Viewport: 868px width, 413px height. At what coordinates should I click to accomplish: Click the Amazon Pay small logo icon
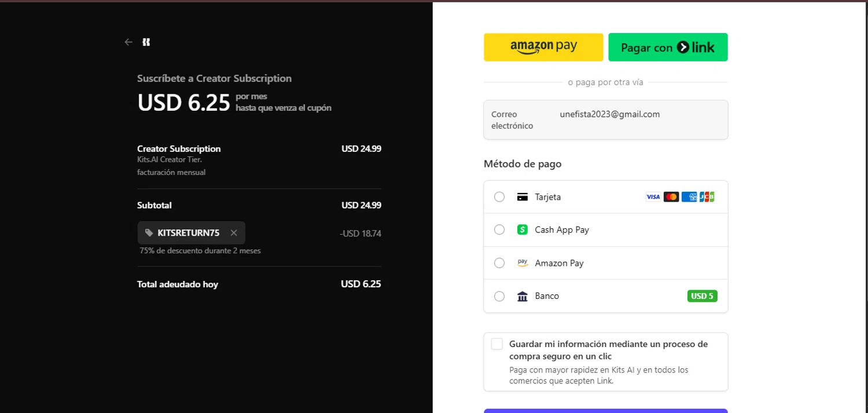click(522, 263)
